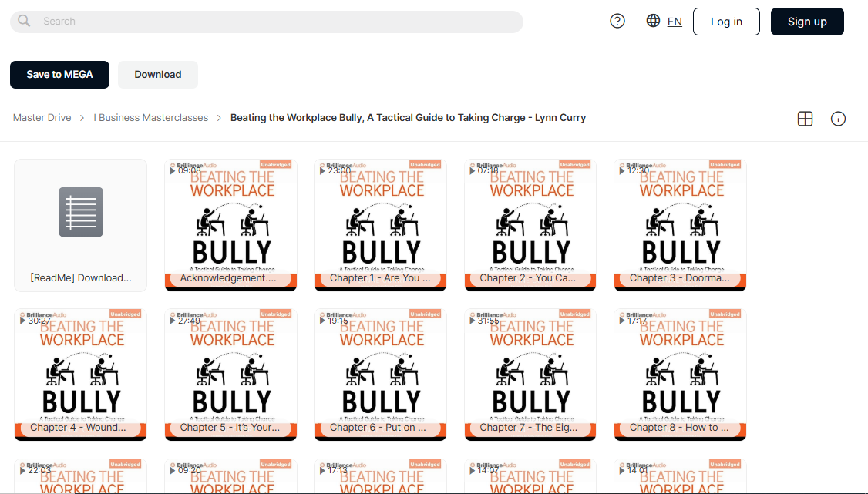Click the Sign up button

coord(807,22)
